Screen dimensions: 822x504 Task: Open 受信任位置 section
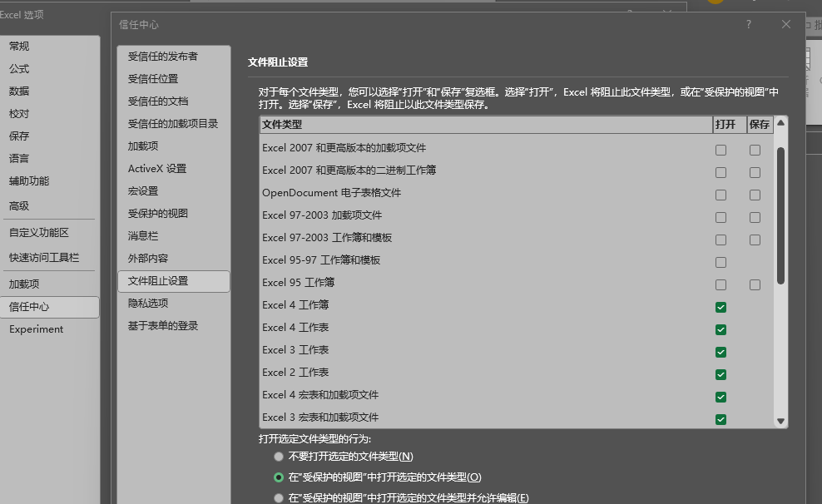(174, 79)
